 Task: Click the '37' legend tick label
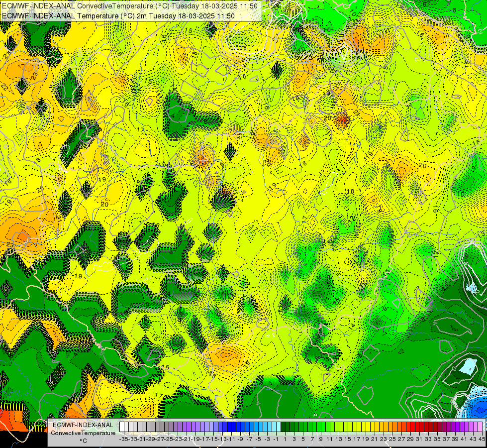point(446,439)
